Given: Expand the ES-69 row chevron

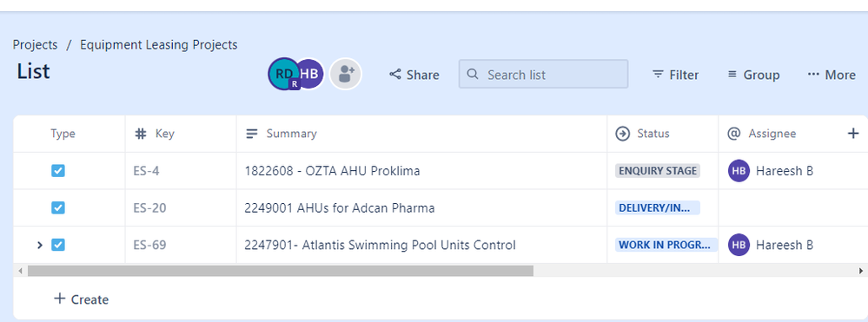Looking at the screenshot, I should click(39, 245).
